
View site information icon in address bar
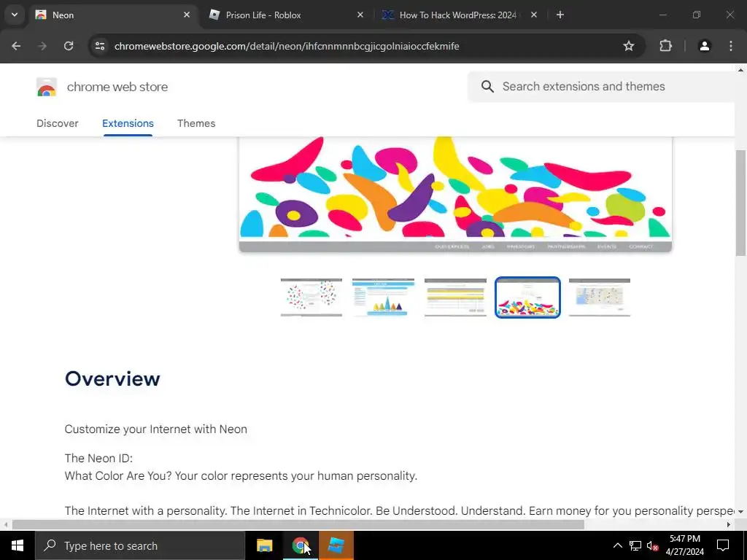100,46
